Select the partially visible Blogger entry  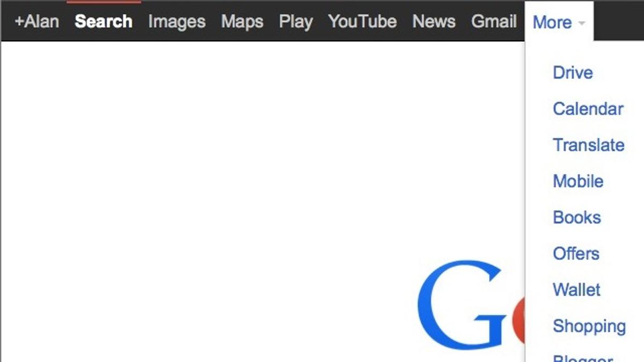pyautogui.click(x=583, y=358)
